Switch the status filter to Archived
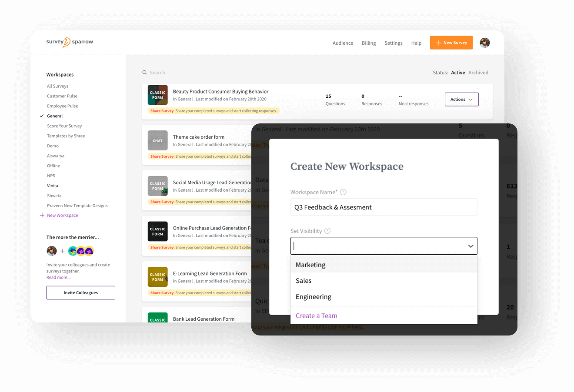The height and width of the screenshot is (392, 574). click(x=478, y=73)
